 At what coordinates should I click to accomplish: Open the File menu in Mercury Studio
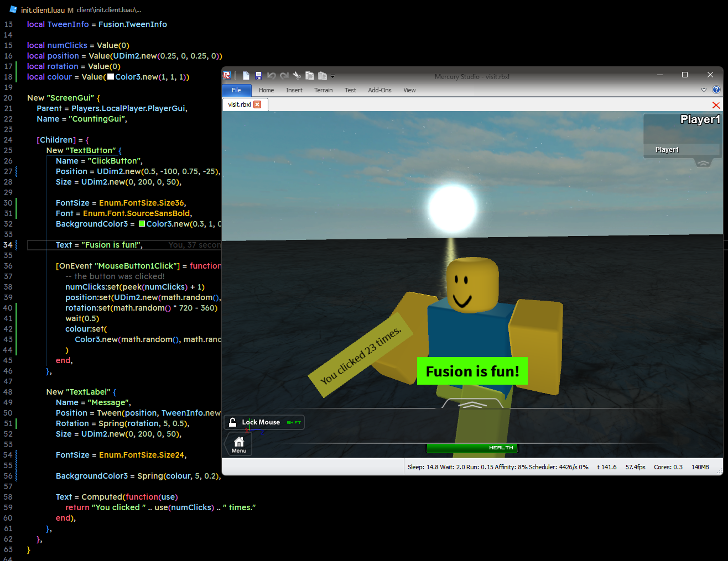coord(237,90)
